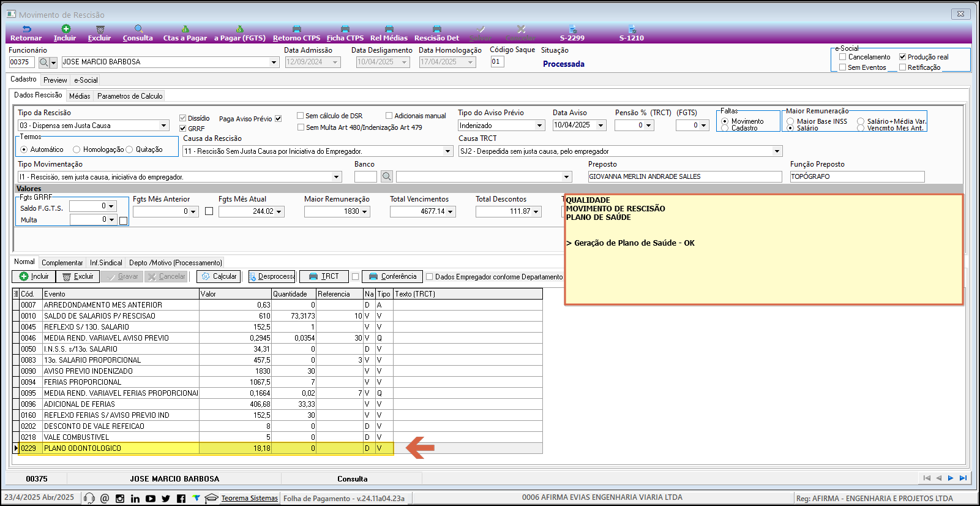
Task: Open the Tipo do Aviso Prévio dropdown
Action: coord(539,126)
